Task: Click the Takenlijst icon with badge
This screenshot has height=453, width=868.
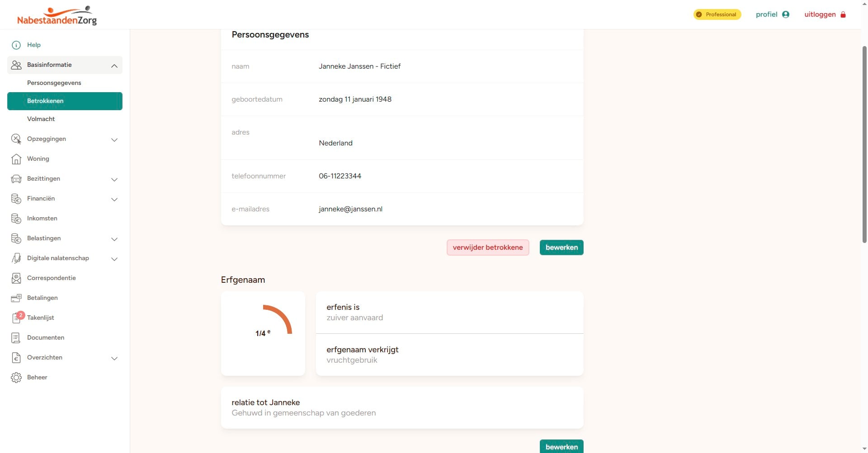Action: point(17,318)
